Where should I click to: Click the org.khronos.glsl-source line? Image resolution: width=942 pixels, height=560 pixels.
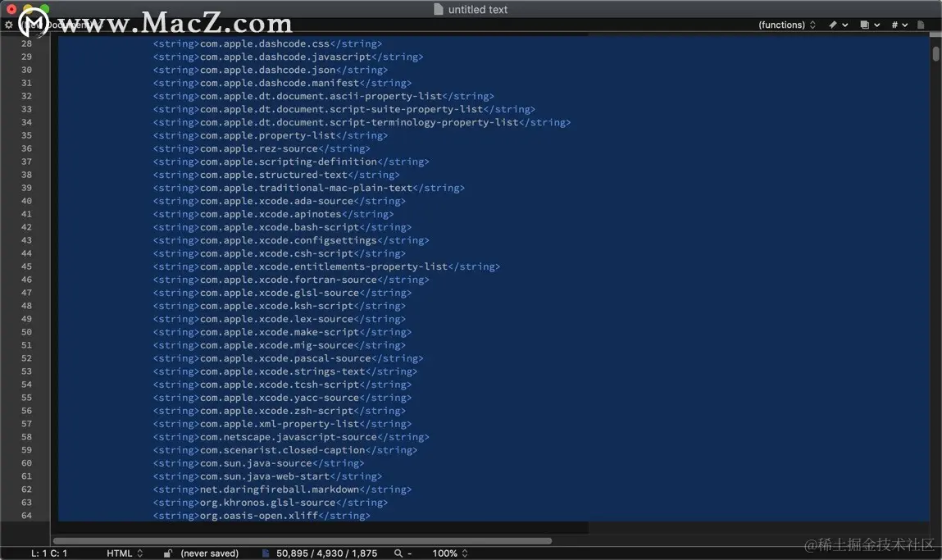pos(271,503)
